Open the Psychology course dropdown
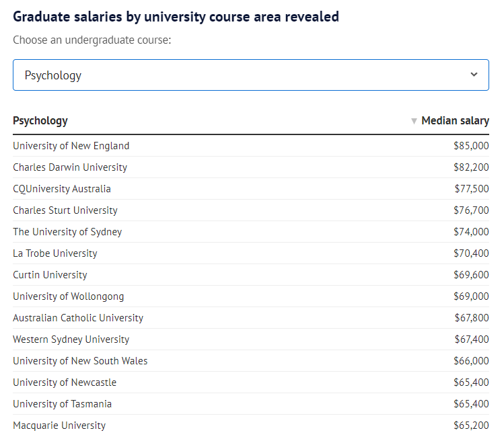 [x=251, y=75]
